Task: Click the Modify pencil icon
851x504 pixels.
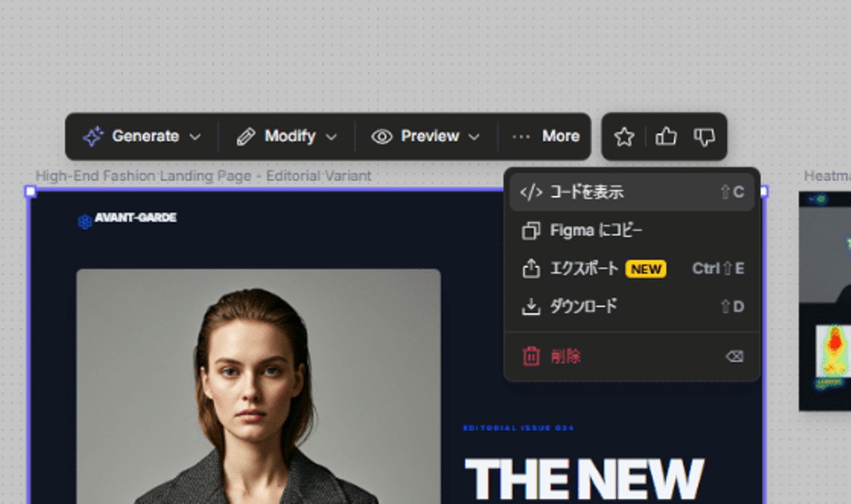Action: (x=246, y=136)
